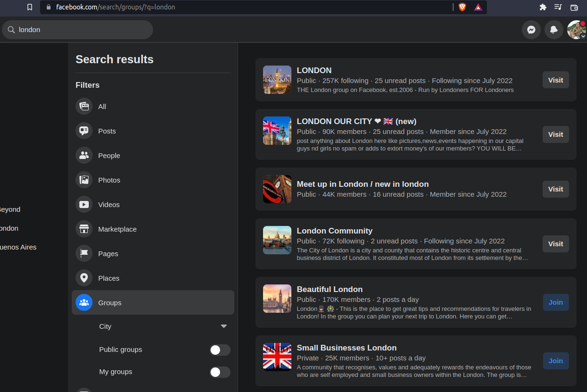Image resolution: width=587 pixels, height=392 pixels.
Task: Join Small Businesses London group
Action: click(x=556, y=361)
